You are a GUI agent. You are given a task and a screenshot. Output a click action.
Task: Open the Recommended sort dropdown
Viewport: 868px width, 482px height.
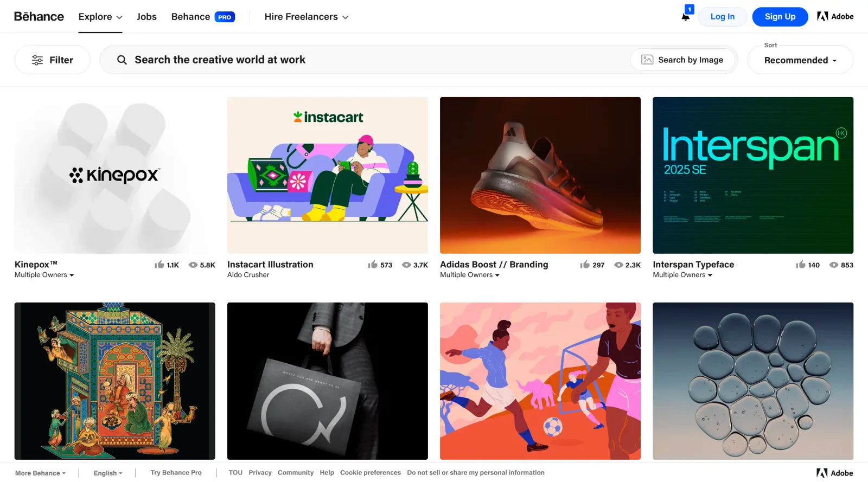[800, 60]
